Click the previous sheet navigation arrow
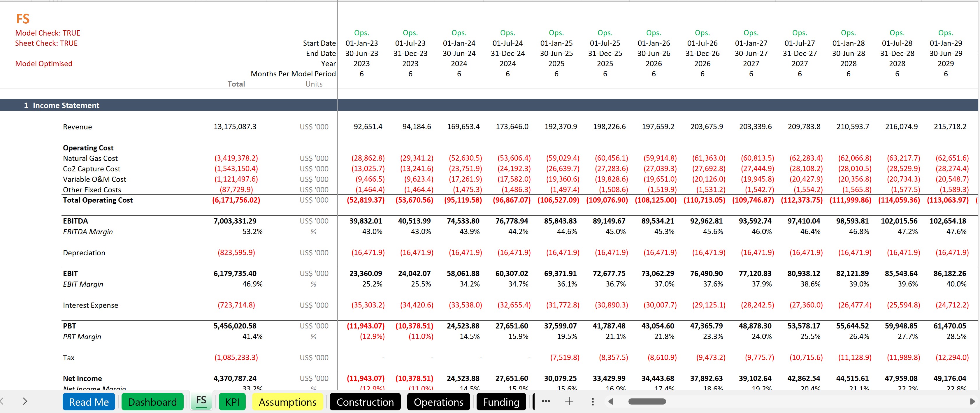Image resolution: width=980 pixels, height=413 pixels. pyautogui.click(x=2, y=401)
